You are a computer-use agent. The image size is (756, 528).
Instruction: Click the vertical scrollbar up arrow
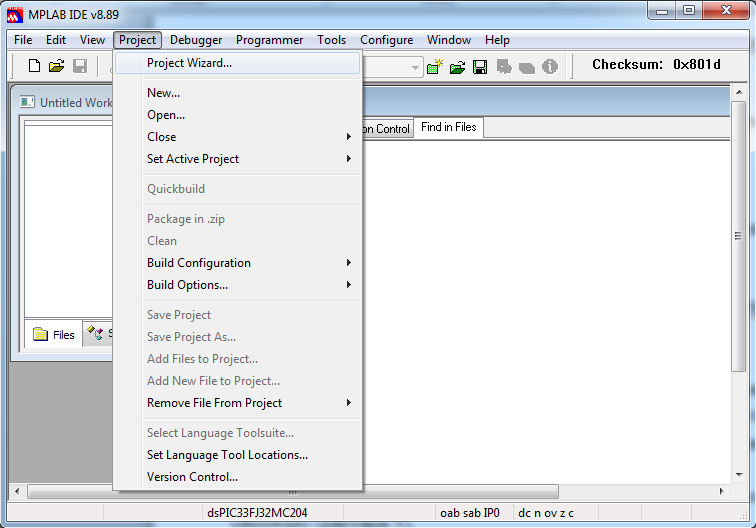(x=739, y=92)
